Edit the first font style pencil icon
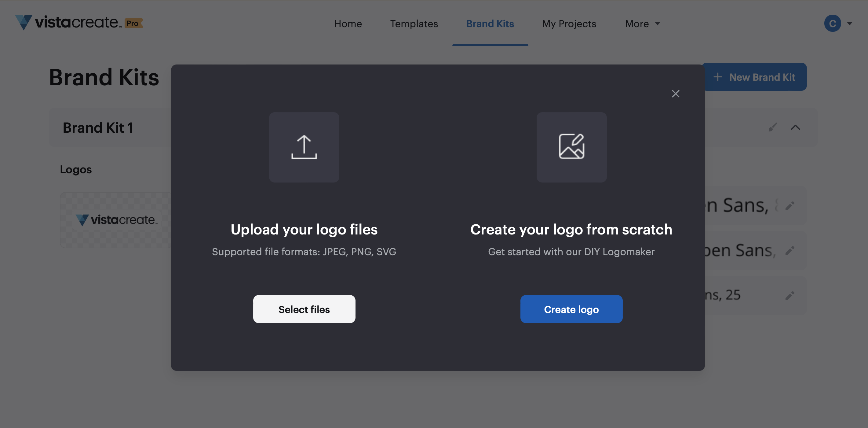This screenshot has height=428, width=868. pos(790,206)
